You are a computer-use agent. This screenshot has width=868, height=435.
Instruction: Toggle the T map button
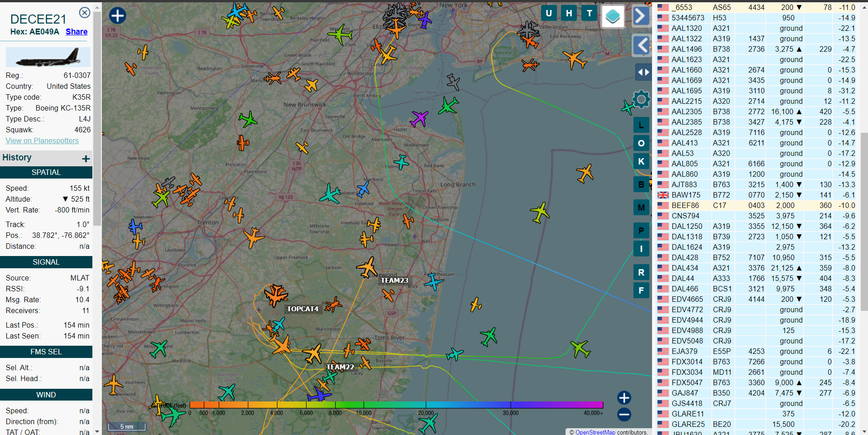click(x=590, y=13)
